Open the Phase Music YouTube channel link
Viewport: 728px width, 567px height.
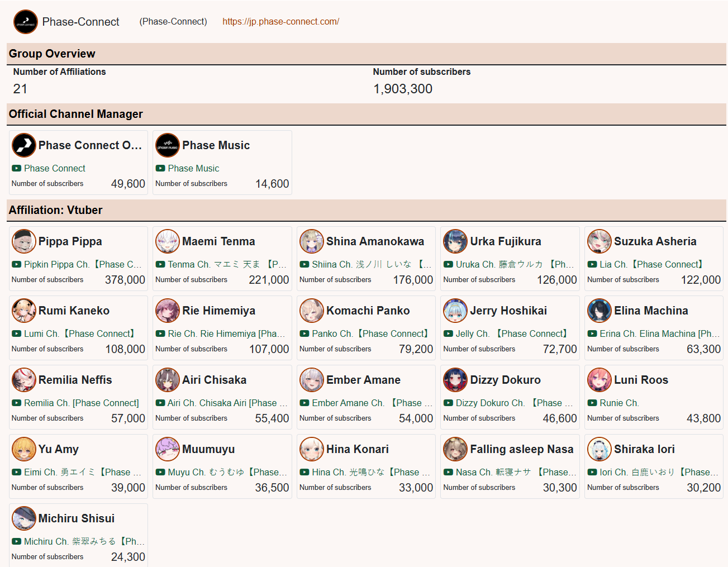[x=193, y=168]
